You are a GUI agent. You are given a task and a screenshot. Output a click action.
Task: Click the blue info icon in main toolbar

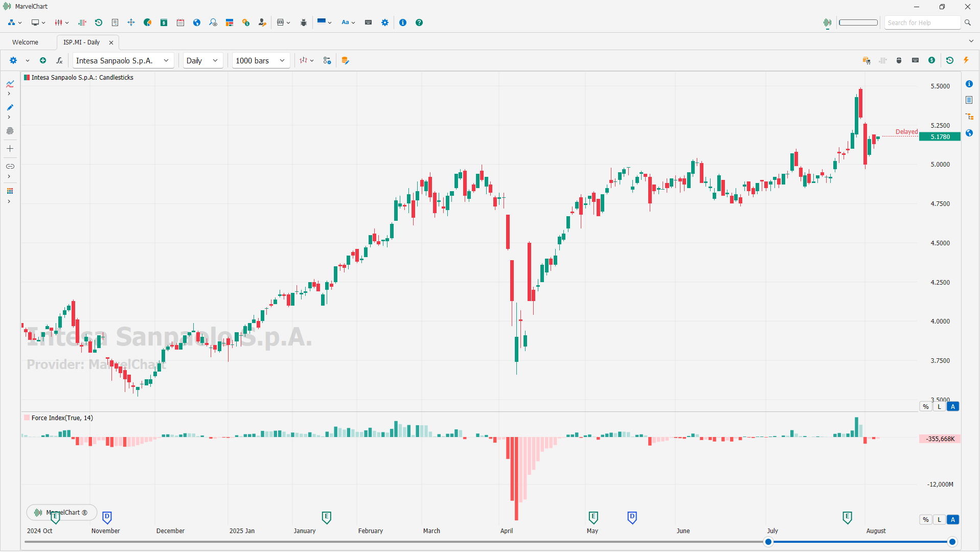(x=403, y=22)
